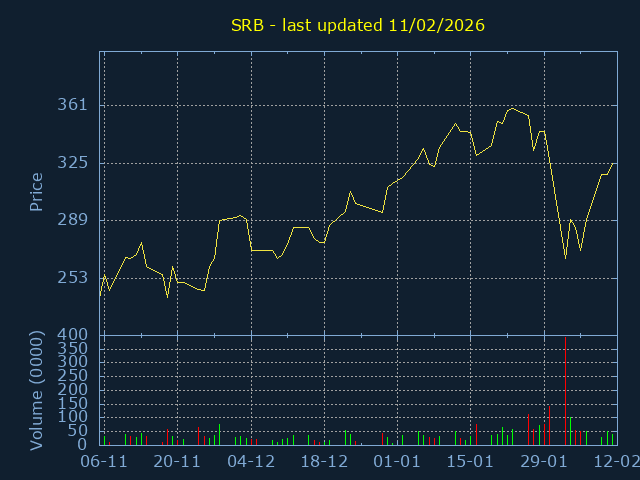Select the 361 price tick label

tap(74, 105)
